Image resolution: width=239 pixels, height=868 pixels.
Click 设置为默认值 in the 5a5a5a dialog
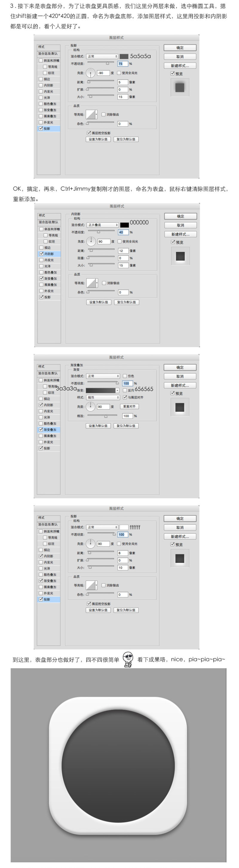tap(98, 139)
